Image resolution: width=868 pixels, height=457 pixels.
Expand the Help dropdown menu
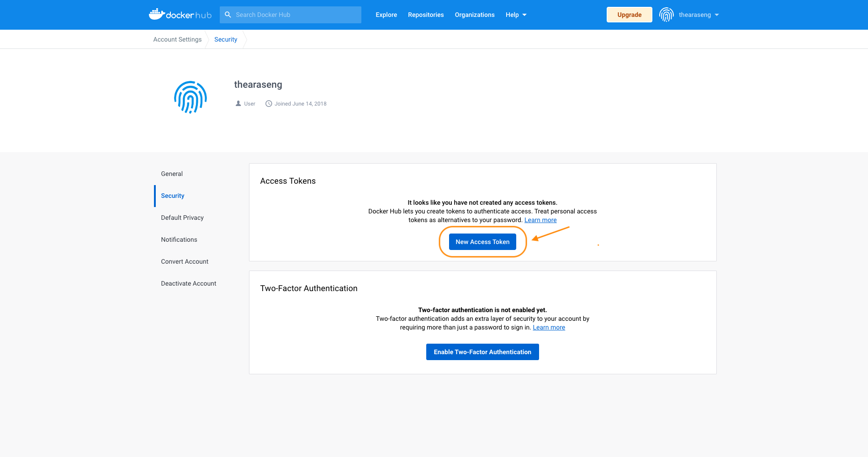click(516, 15)
